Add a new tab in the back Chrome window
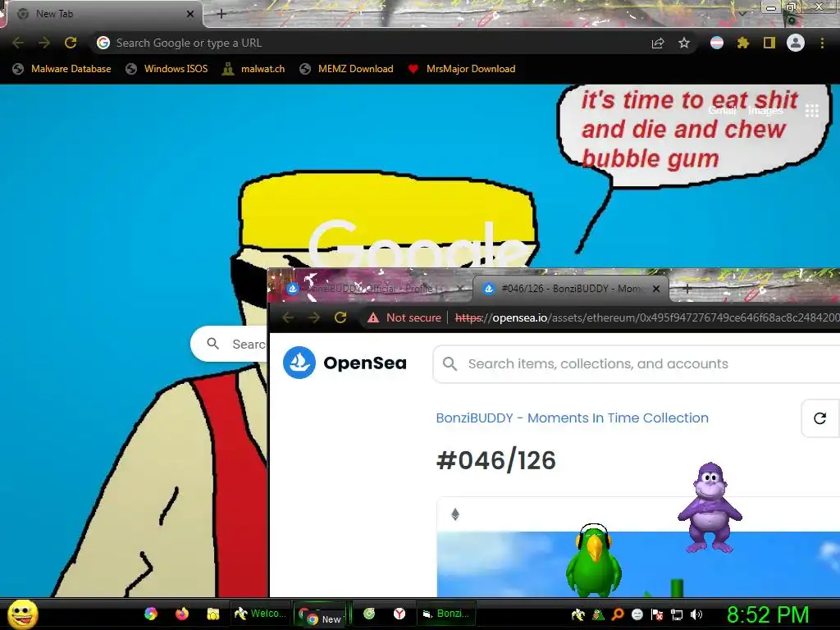The height and width of the screenshot is (630, 840). click(x=221, y=14)
